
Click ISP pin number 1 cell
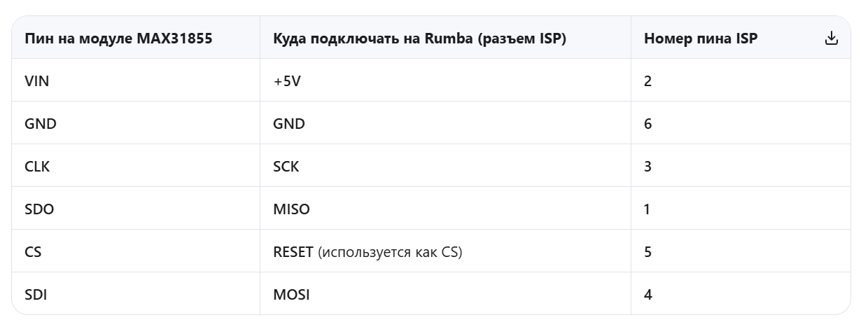(648, 209)
